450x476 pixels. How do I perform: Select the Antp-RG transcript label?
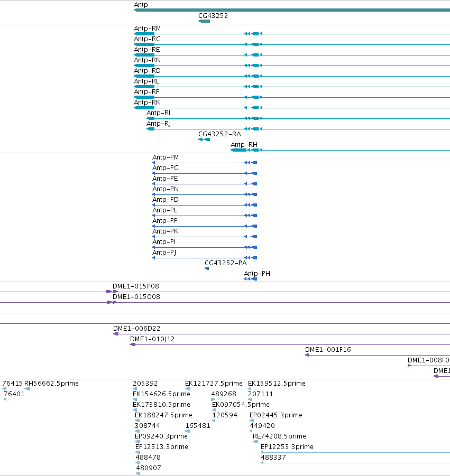click(x=148, y=39)
